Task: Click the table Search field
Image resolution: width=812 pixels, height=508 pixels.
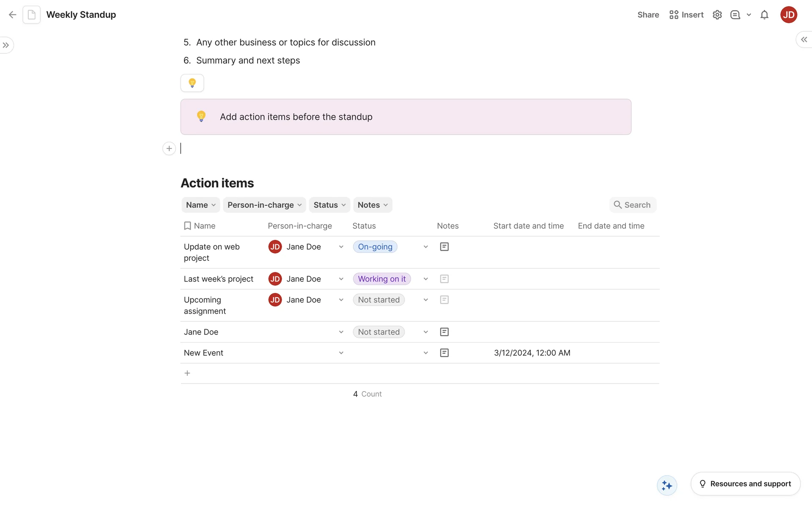Action: pos(633,205)
